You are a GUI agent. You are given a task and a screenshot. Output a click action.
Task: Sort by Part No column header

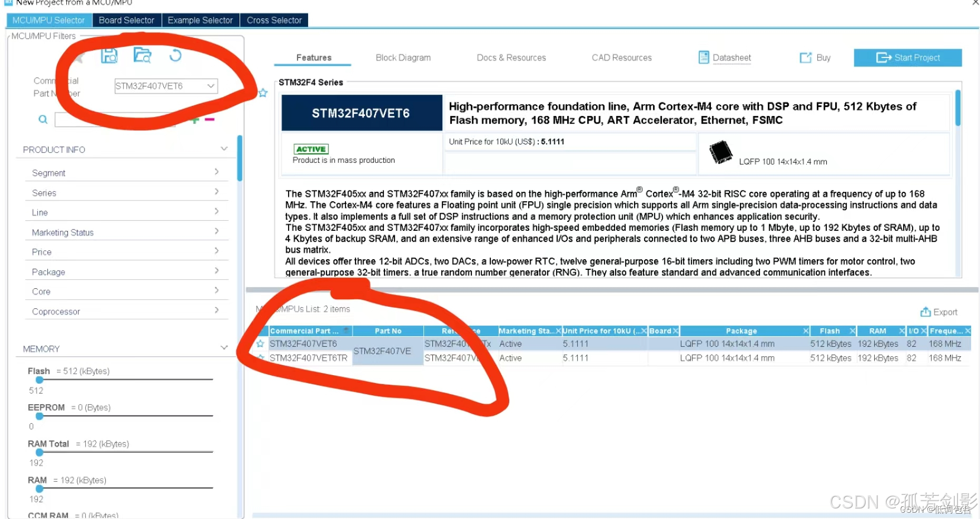click(388, 331)
